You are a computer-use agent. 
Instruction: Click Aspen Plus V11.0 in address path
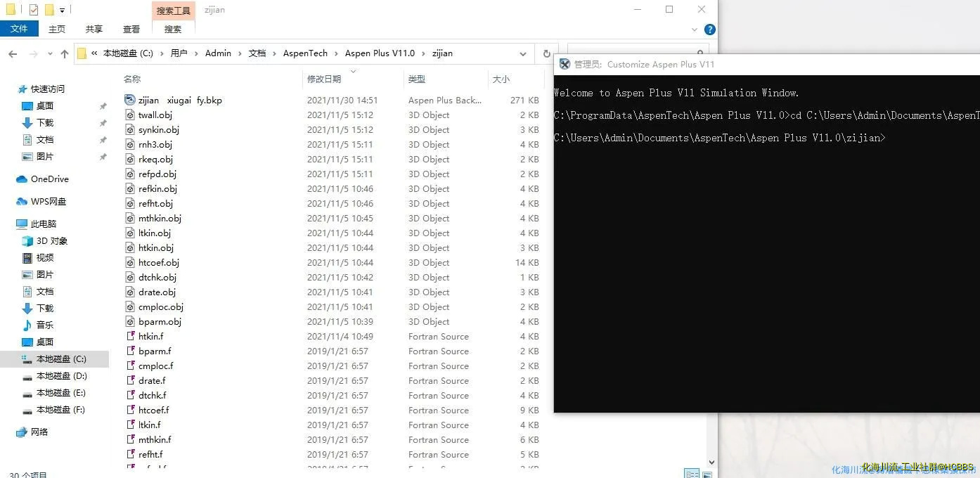coord(380,53)
